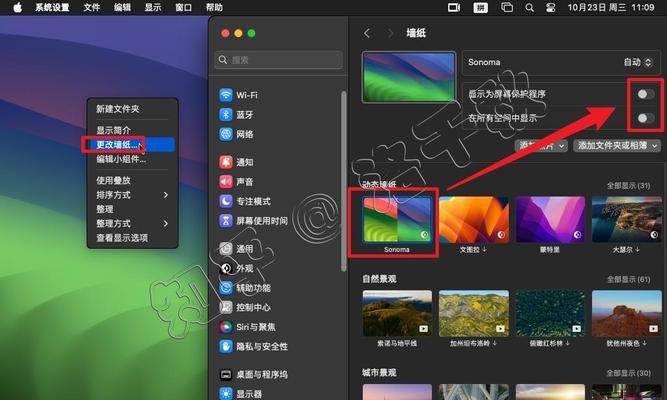Viewport: 667px width, 400px height.
Task: Toggle 显示为屏幕保护程序 switch
Action: [645, 94]
